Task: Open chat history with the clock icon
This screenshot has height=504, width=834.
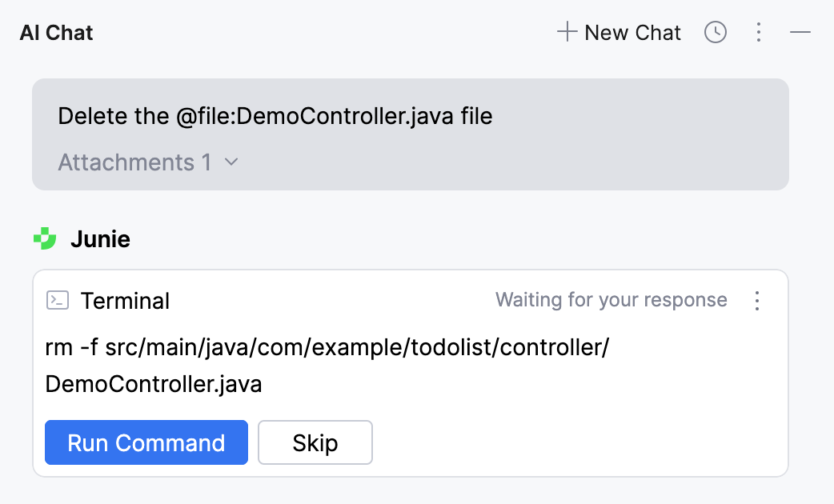Action: click(715, 32)
